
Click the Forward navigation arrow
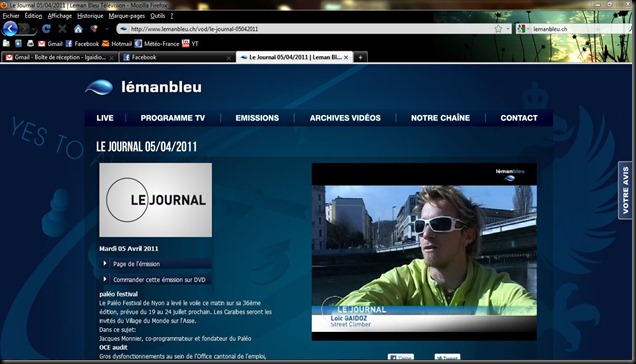pyautogui.click(x=24, y=29)
